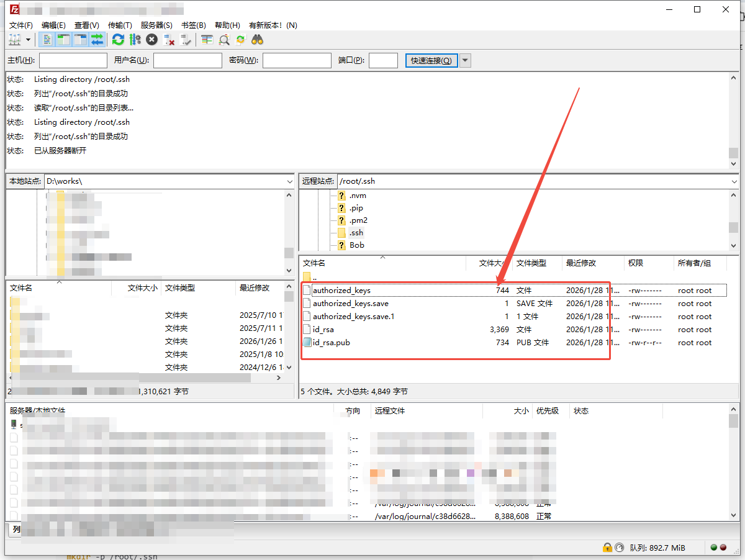Viewport: 745px width, 560px height.
Task: Toggle the message log display
Action: coord(47,40)
